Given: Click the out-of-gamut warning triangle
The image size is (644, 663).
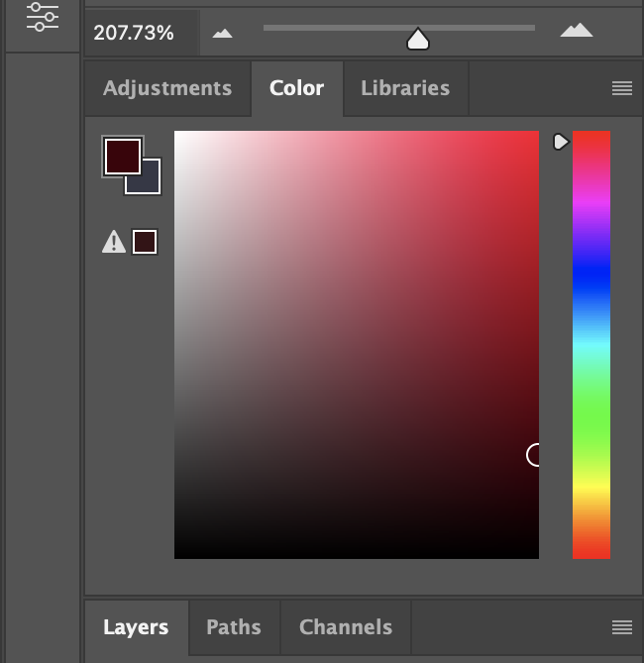Looking at the screenshot, I should [114, 242].
